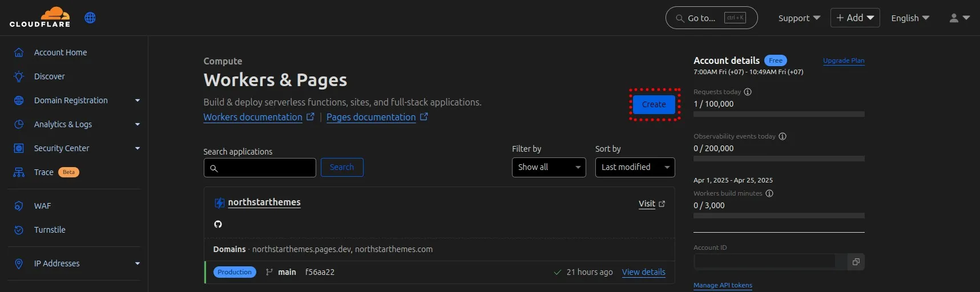Open WAF in the sidebar
980x292 pixels.
point(42,206)
